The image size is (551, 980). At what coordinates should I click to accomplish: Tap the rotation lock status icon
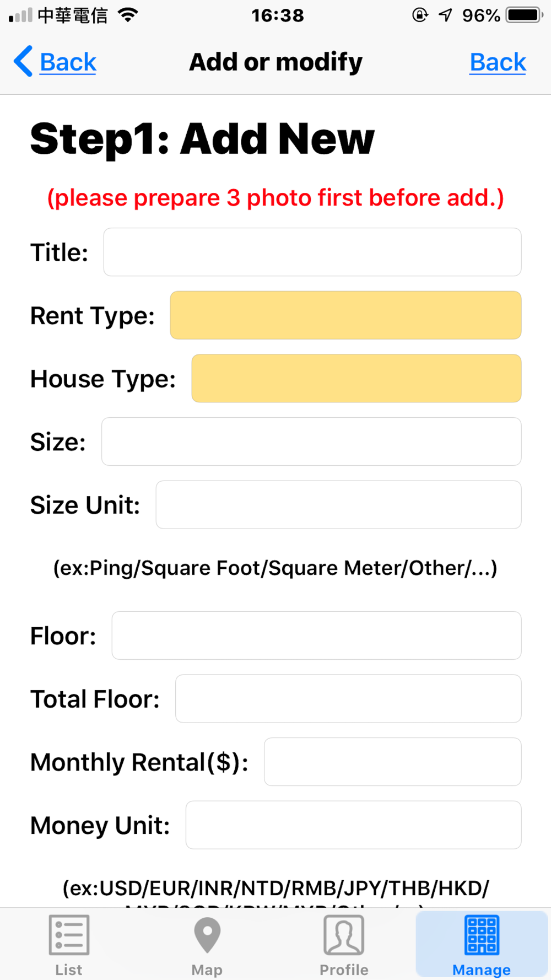pos(420,15)
